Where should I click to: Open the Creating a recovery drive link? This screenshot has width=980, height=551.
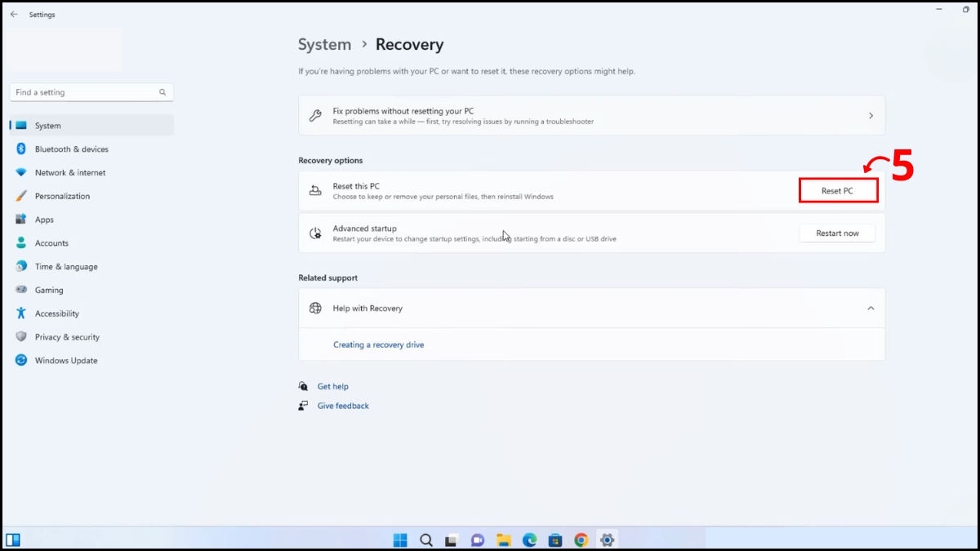378,344
